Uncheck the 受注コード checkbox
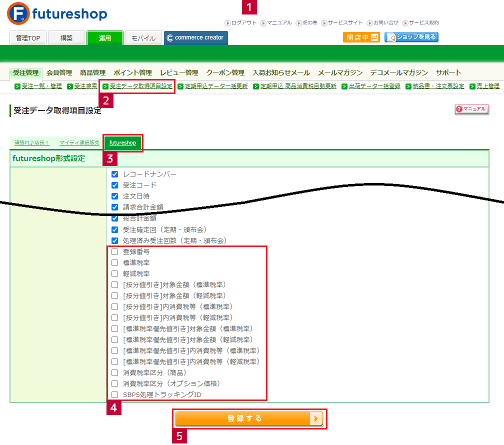Viewport: 504px width, 445px height. [115, 185]
